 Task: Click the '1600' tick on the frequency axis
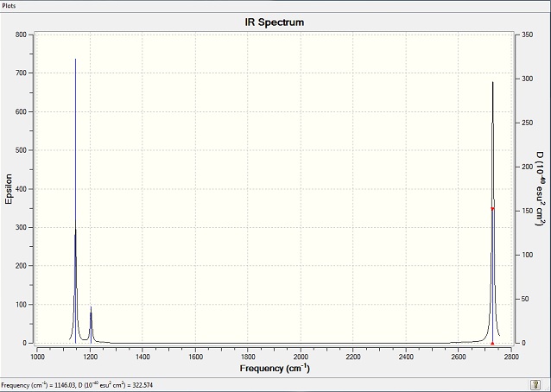(195, 357)
